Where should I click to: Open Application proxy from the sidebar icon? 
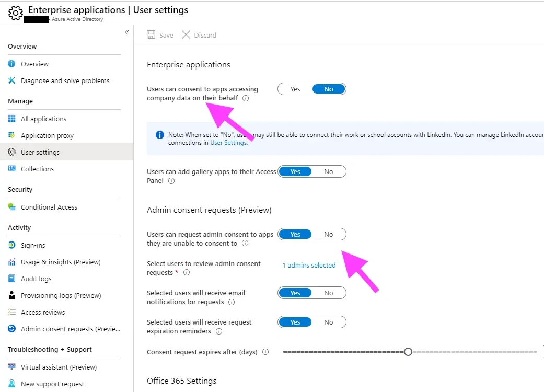point(13,135)
